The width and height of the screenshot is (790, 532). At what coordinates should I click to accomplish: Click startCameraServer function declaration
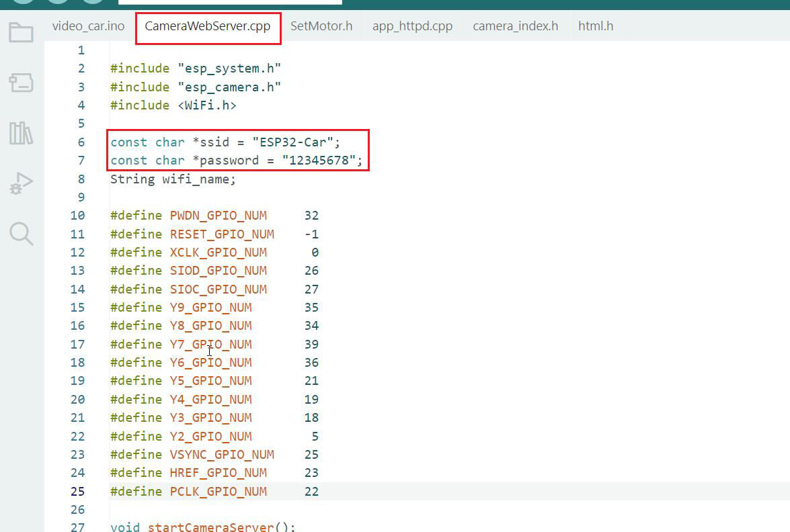point(202,527)
